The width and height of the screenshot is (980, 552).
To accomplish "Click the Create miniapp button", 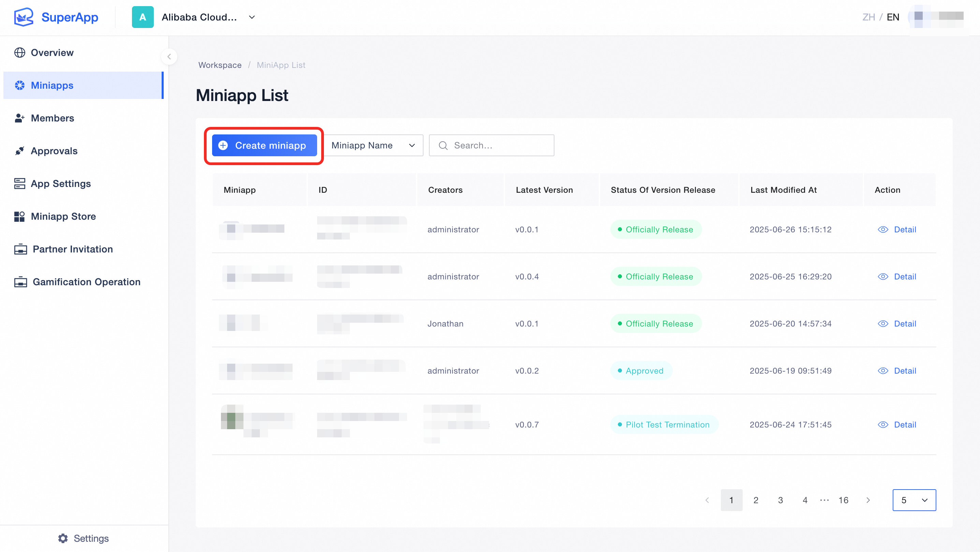I will tap(264, 145).
